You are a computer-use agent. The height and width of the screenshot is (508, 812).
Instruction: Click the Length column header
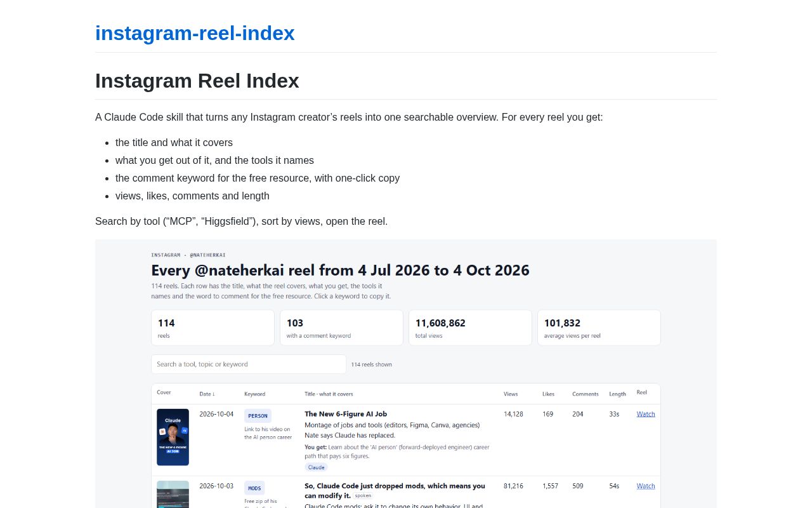tap(617, 394)
